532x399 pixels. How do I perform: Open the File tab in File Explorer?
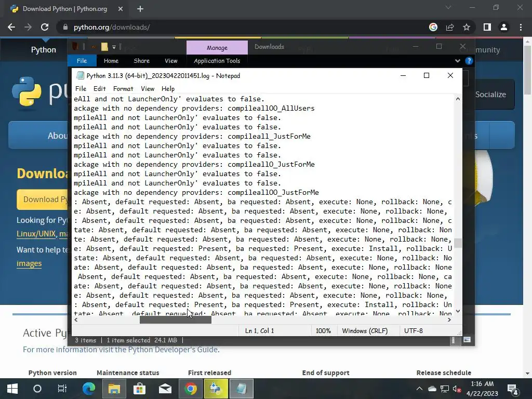[x=82, y=61]
